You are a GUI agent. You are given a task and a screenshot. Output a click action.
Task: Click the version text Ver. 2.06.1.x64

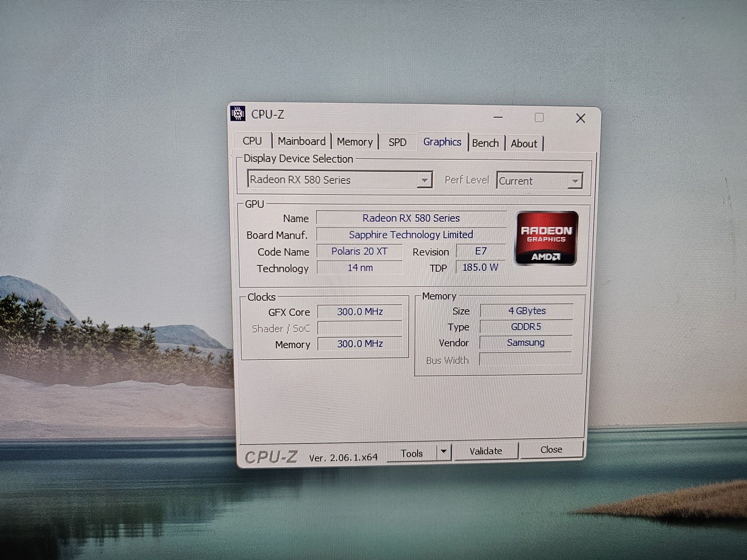343,457
